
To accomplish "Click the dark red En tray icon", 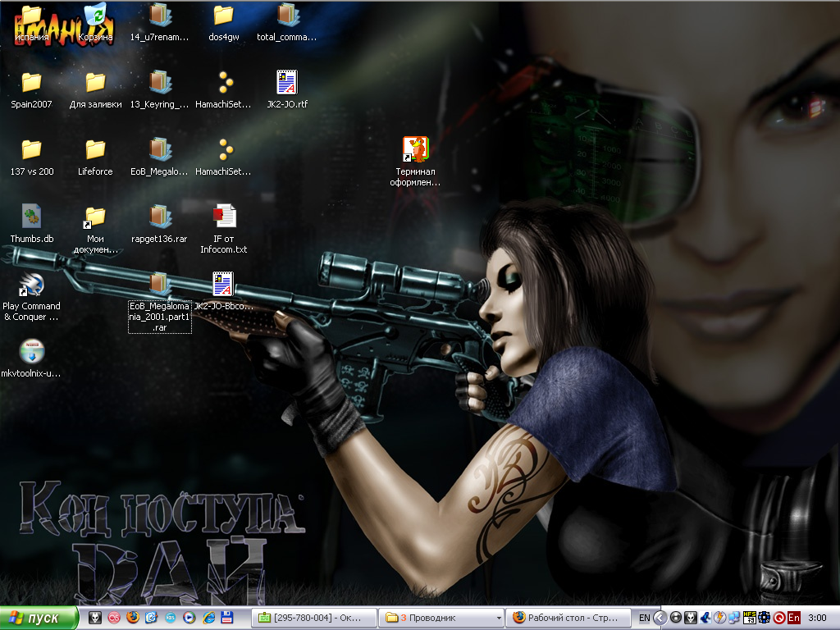I will 794,618.
